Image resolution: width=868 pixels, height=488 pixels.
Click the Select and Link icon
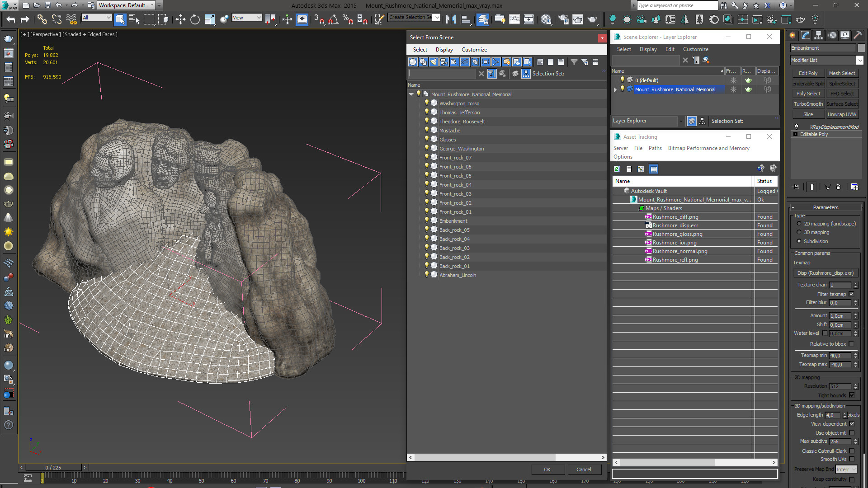tap(42, 19)
